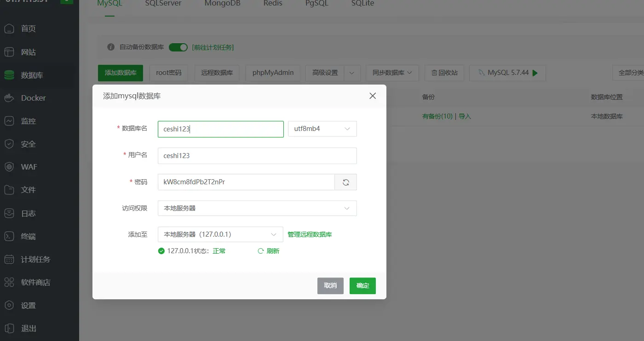Click the 本地数据库 table cell
Image resolution: width=644 pixels, height=341 pixels.
point(607,116)
